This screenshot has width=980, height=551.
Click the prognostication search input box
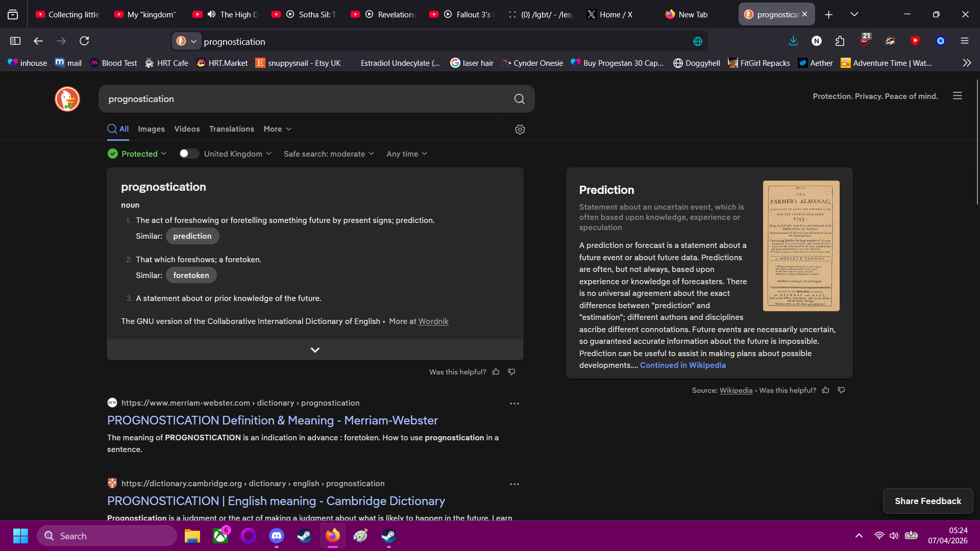coord(306,99)
